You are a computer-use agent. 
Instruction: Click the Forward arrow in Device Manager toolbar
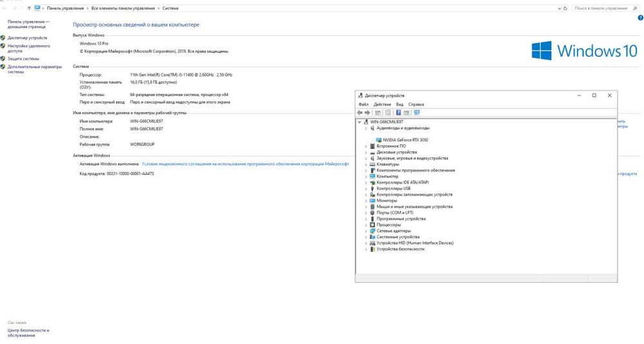point(367,113)
